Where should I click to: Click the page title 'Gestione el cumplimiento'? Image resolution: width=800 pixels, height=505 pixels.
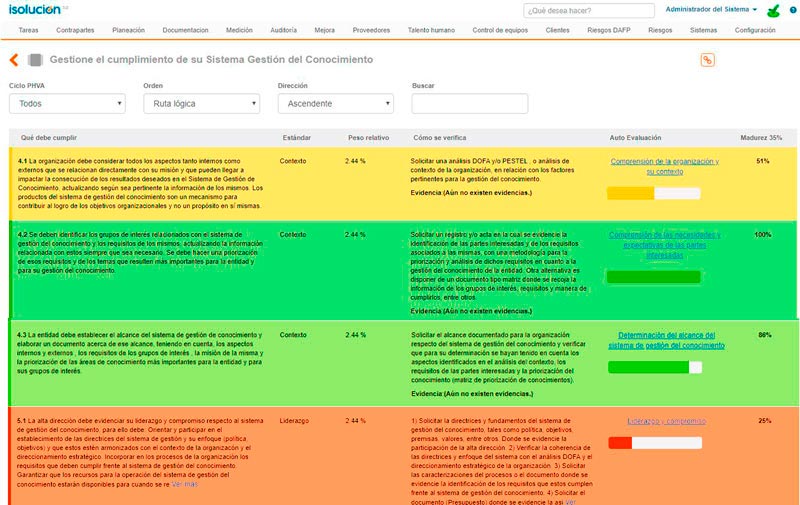[211, 60]
